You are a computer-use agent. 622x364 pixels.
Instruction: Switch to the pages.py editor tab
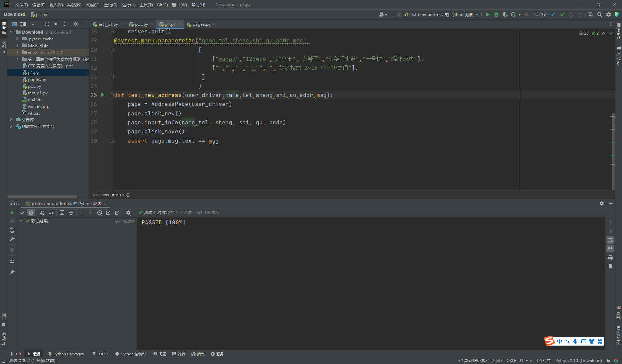tap(201, 24)
